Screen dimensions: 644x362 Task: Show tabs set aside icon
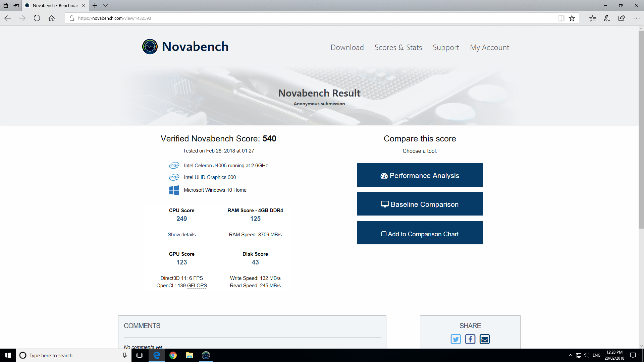tap(5, 5)
